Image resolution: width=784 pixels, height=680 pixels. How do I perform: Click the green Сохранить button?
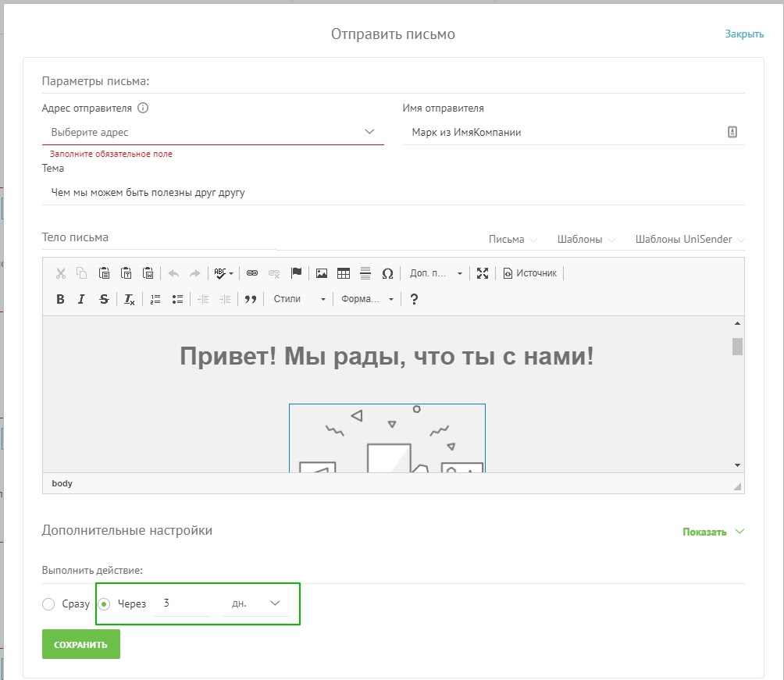click(81, 644)
